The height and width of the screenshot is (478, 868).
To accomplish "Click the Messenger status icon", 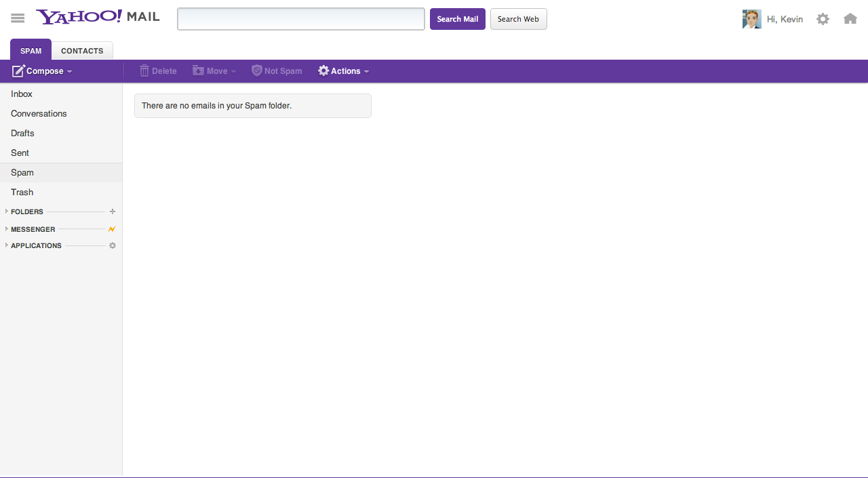I will point(112,229).
